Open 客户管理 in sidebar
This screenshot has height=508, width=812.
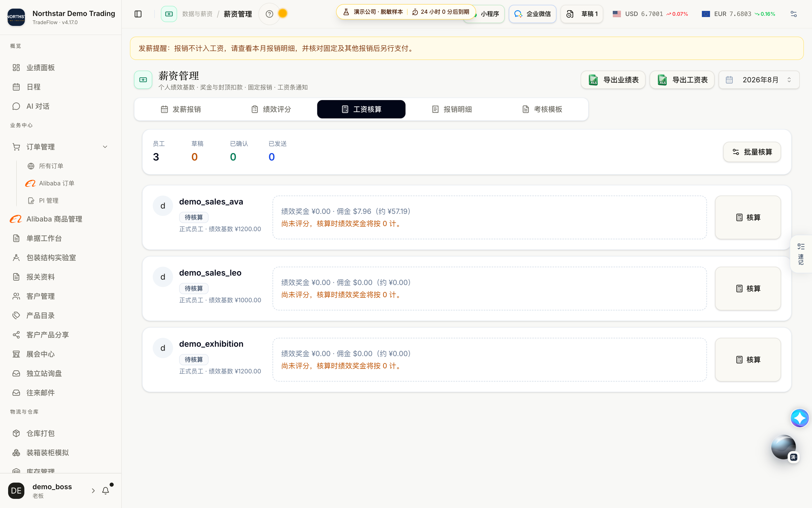(x=60, y=296)
